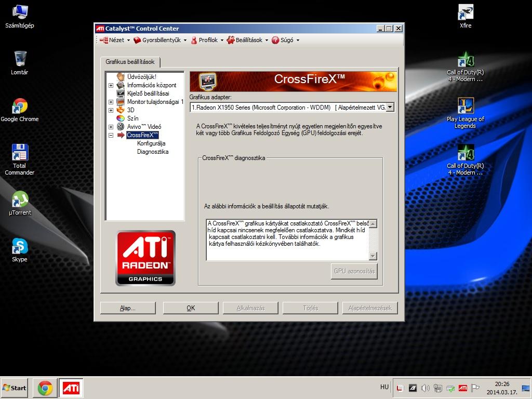Expand the 3D tree node
This screenshot has height=399, width=532.
111,110
